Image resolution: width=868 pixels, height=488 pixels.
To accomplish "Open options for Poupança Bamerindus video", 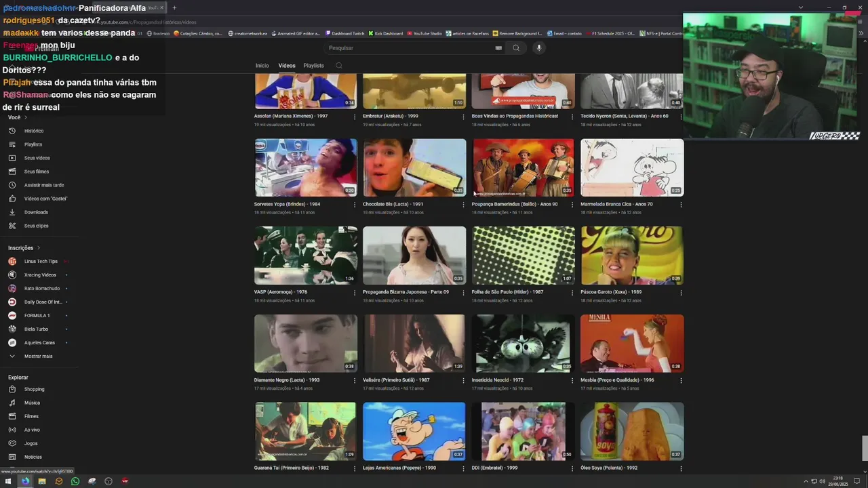I will click(x=572, y=205).
